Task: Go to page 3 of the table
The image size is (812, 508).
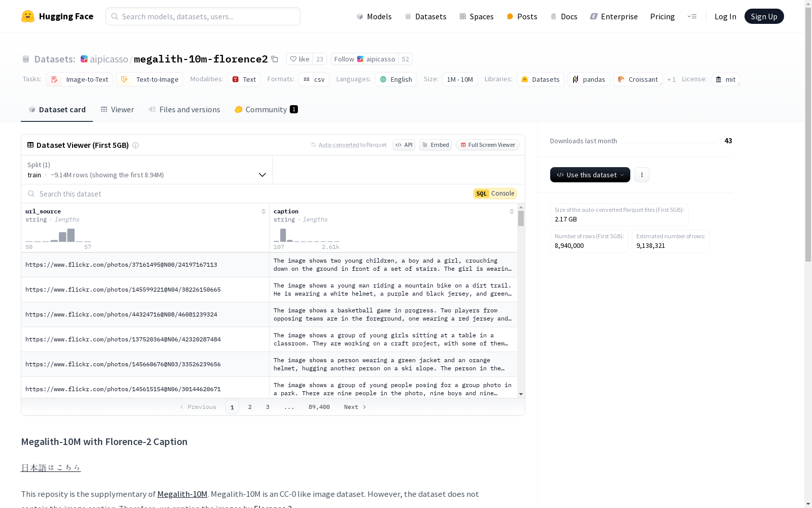Action: pyautogui.click(x=267, y=407)
